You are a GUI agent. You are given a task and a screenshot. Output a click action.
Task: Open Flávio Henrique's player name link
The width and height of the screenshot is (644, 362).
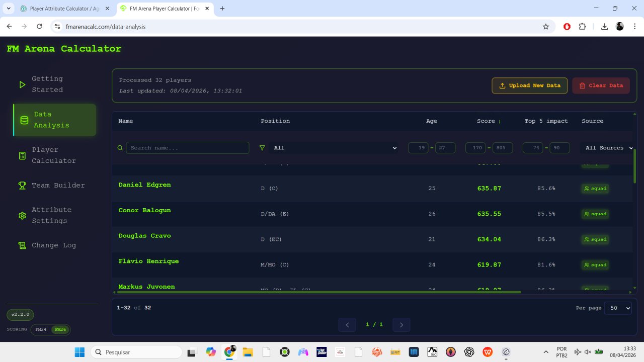tap(148, 261)
